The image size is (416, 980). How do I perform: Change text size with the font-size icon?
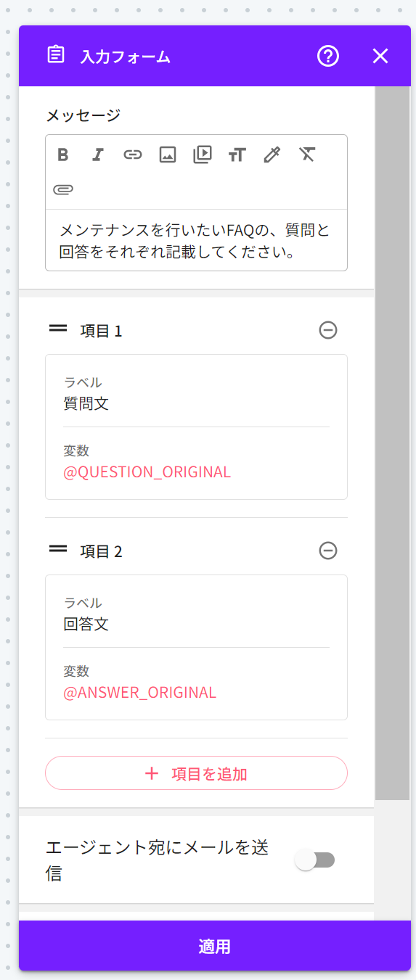tap(237, 155)
